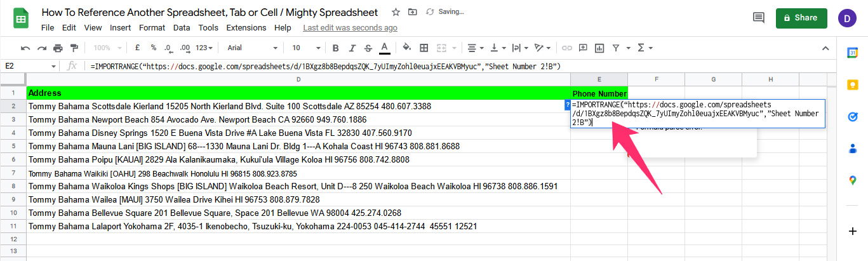Print the spreadsheet
Image resolution: width=868 pixels, height=261 pixels.
58,48
